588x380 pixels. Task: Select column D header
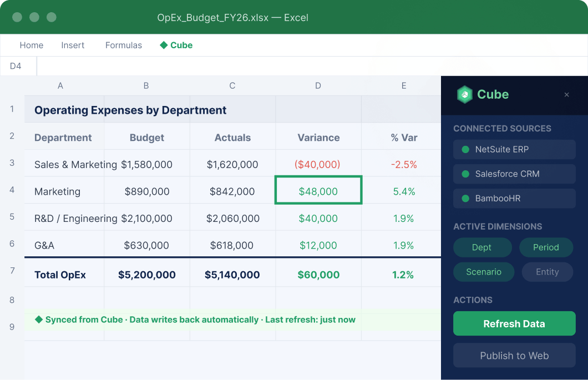pyautogui.click(x=318, y=85)
